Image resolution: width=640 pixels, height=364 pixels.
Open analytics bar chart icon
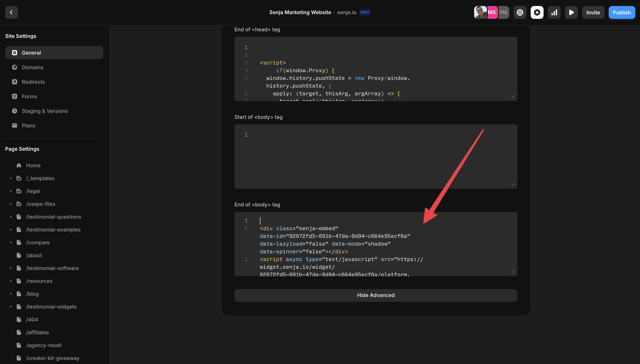(554, 12)
